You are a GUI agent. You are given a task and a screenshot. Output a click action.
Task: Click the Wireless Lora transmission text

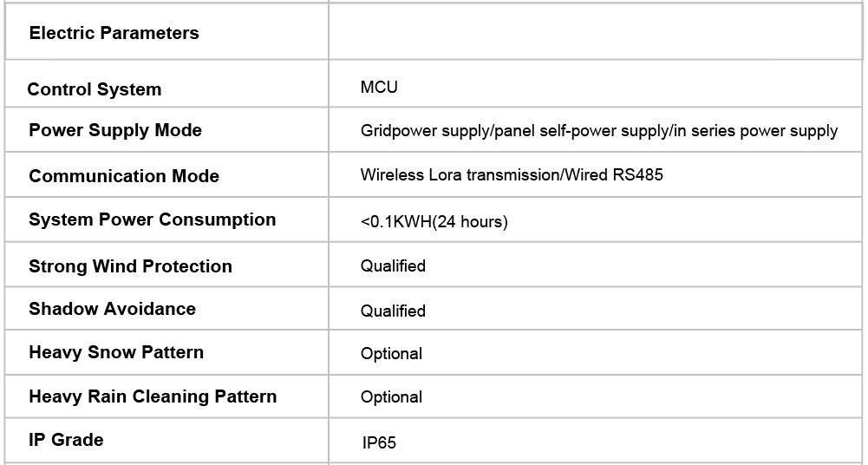[512, 175]
